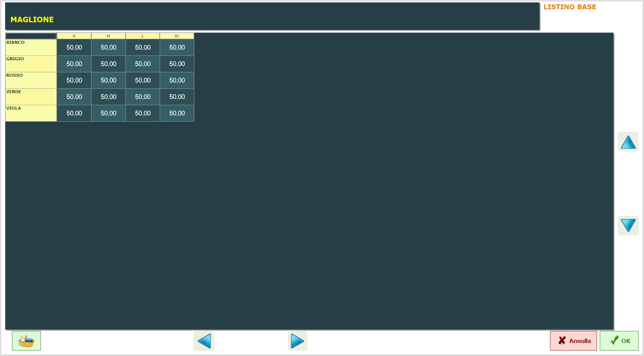Image resolution: width=644 pixels, height=356 pixels.
Task: Select the M size column header
Action: tap(108, 36)
